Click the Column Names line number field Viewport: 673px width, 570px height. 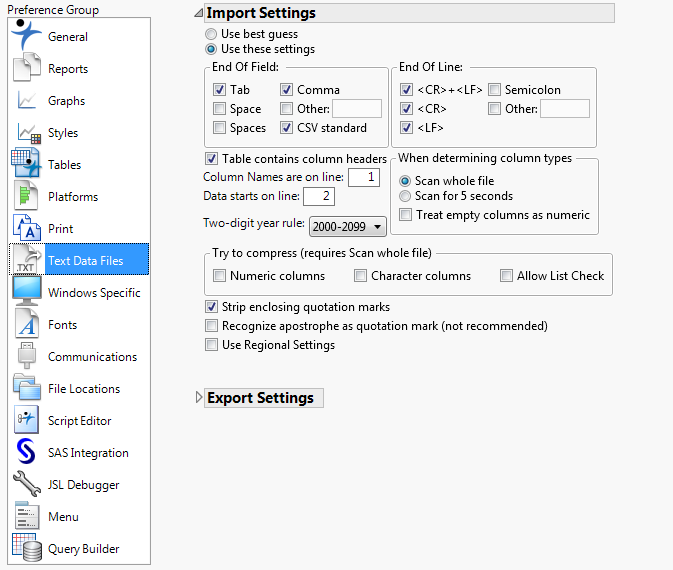[x=364, y=177]
